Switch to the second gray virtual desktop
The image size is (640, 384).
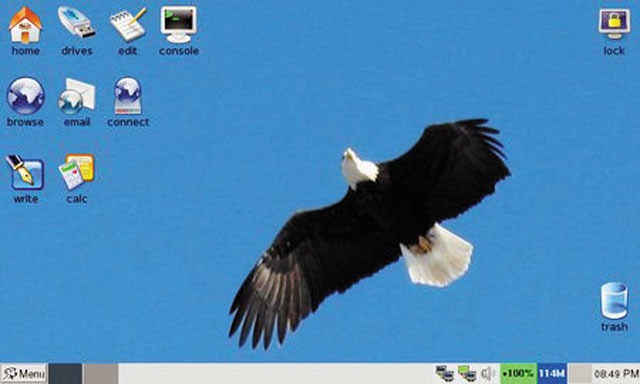coord(101,373)
